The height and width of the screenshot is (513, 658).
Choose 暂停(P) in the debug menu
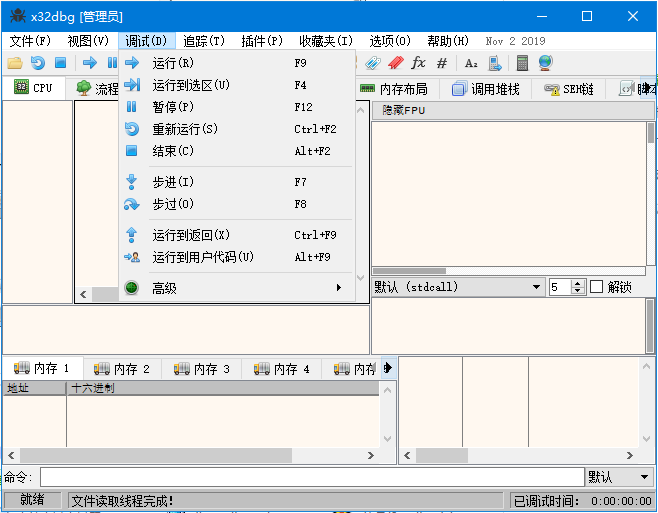click(237, 107)
